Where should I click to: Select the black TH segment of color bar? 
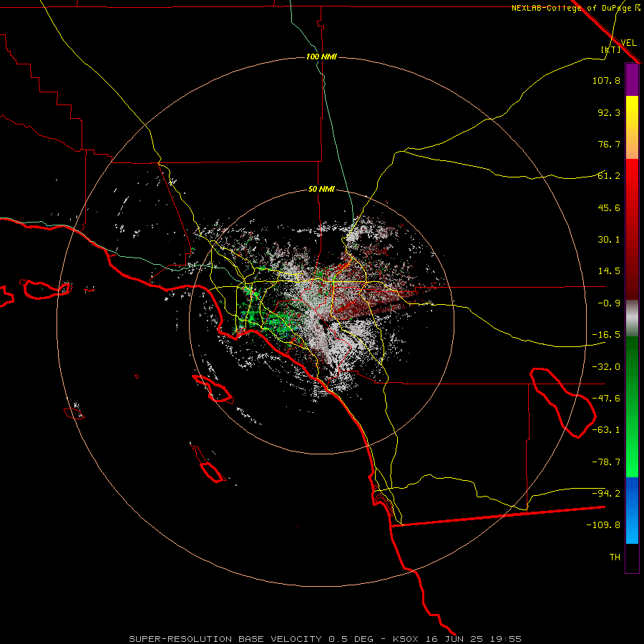pyautogui.click(x=632, y=557)
